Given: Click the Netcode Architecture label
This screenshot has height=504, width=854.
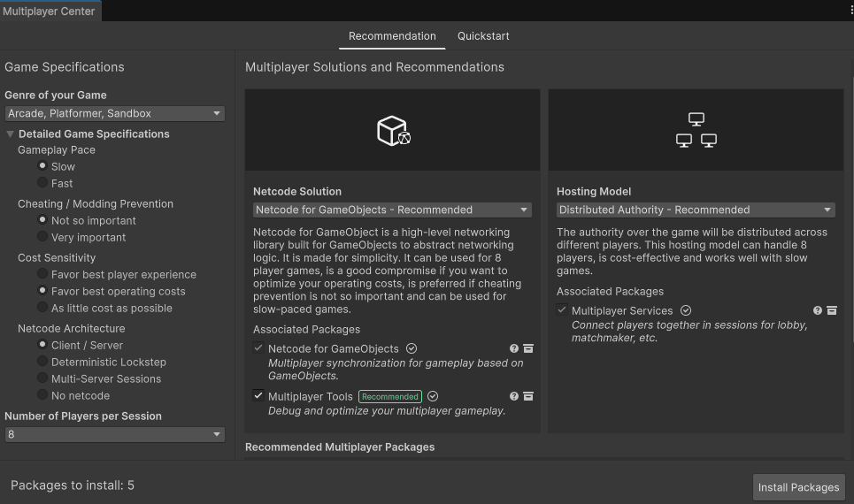Looking at the screenshot, I should coord(72,328).
